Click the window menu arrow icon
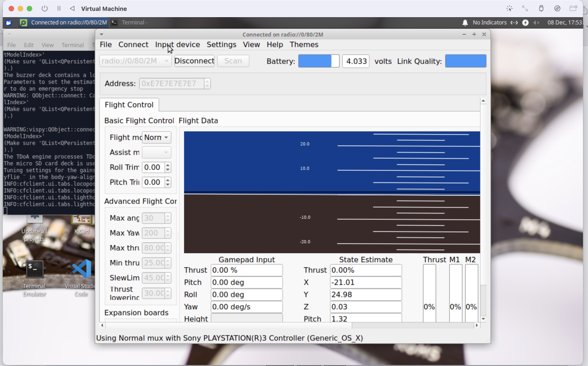Viewport: 588px width, 366px height. 102,34
